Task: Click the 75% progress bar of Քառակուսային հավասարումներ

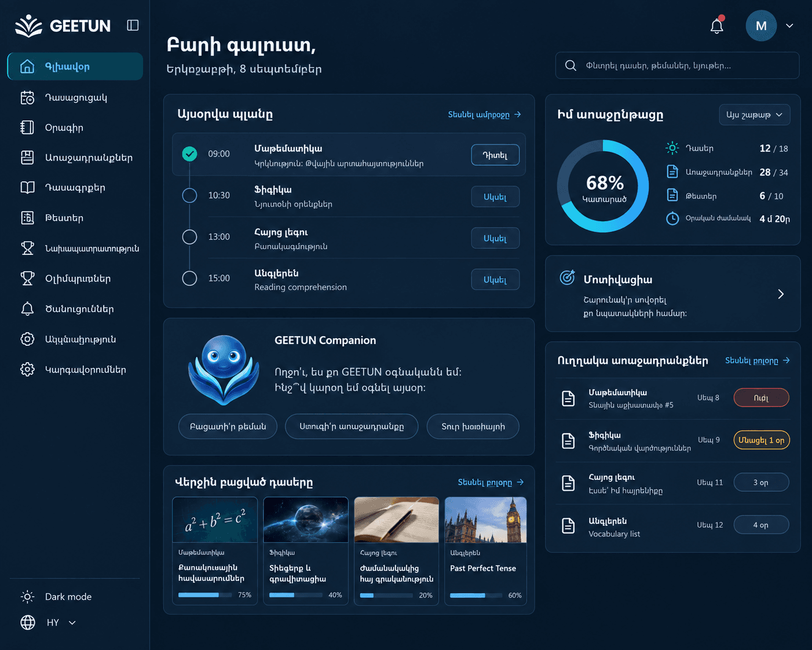Action: click(x=205, y=595)
